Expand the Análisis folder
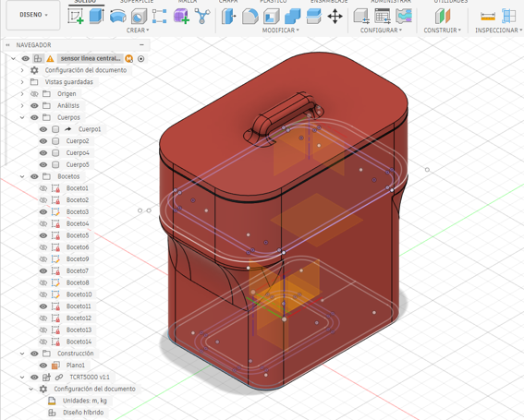Screen dimensions: 524x420 [x=22, y=105]
